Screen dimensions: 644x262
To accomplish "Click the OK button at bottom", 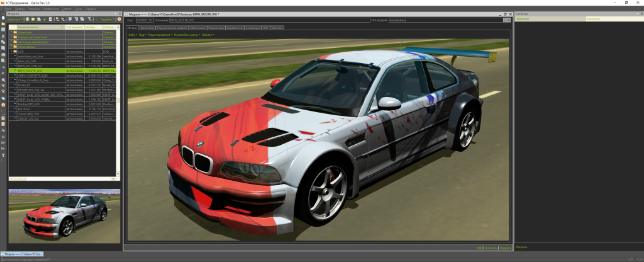I will tap(479, 248).
